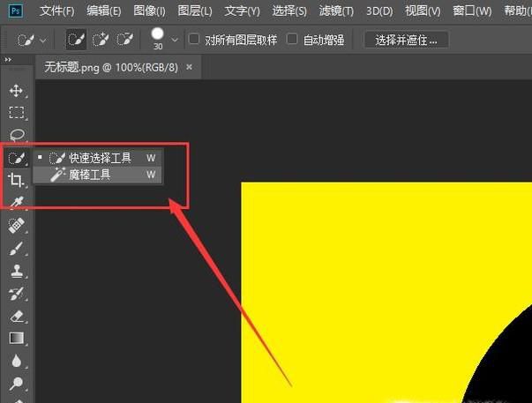The width and height of the screenshot is (532, 403).
Task: Open the 图层(L) menu
Action: coord(195,11)
